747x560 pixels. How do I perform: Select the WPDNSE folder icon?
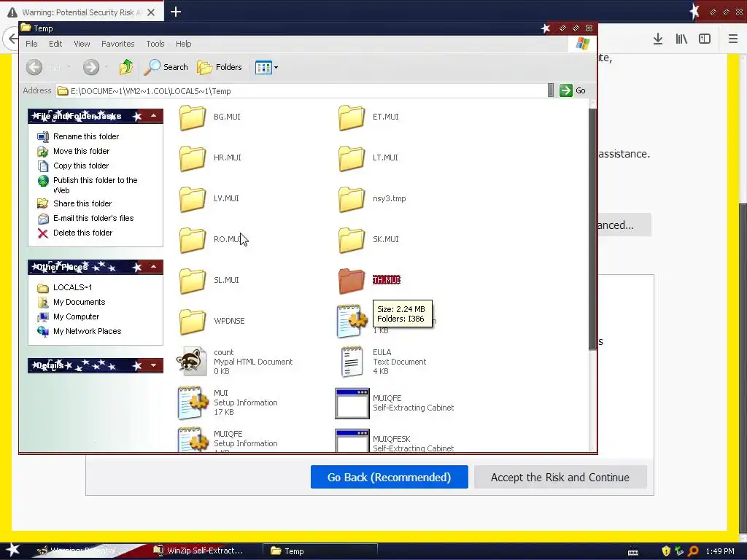[x=193, y=322]
